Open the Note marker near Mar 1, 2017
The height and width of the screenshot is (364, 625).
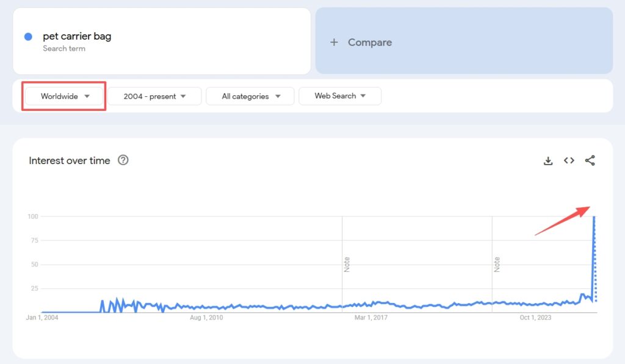point(347,264)
